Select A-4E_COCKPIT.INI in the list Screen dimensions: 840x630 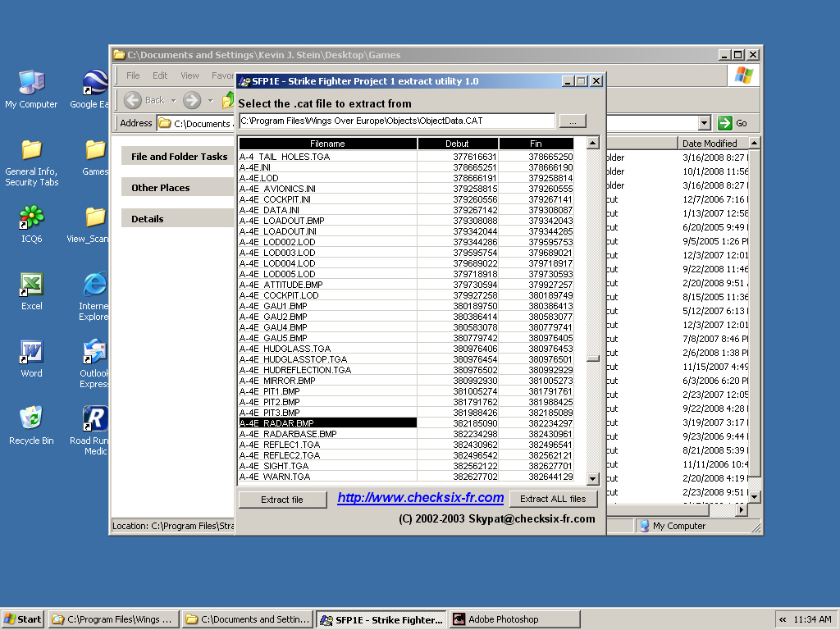[x=406, y=199]
